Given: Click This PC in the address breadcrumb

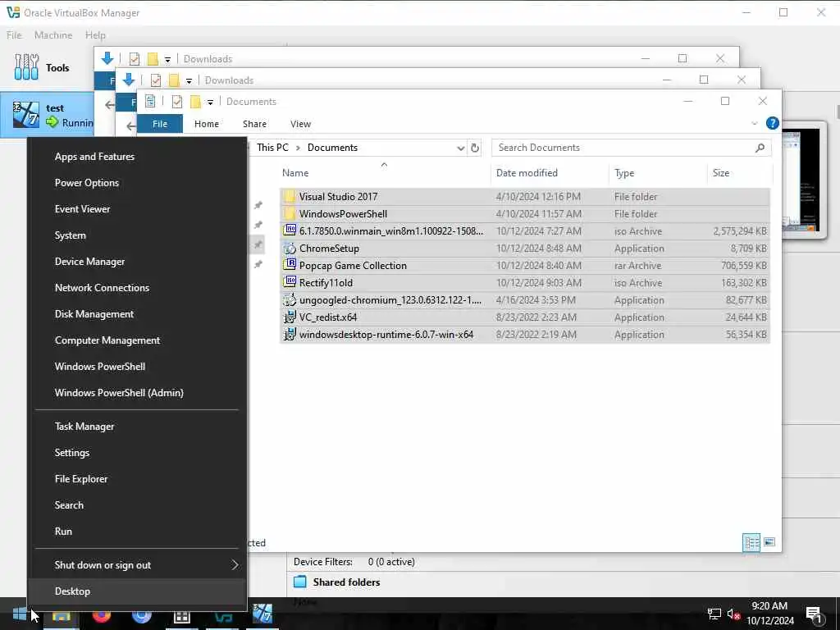Looking at the screenshot, I should tap(272, 148).
